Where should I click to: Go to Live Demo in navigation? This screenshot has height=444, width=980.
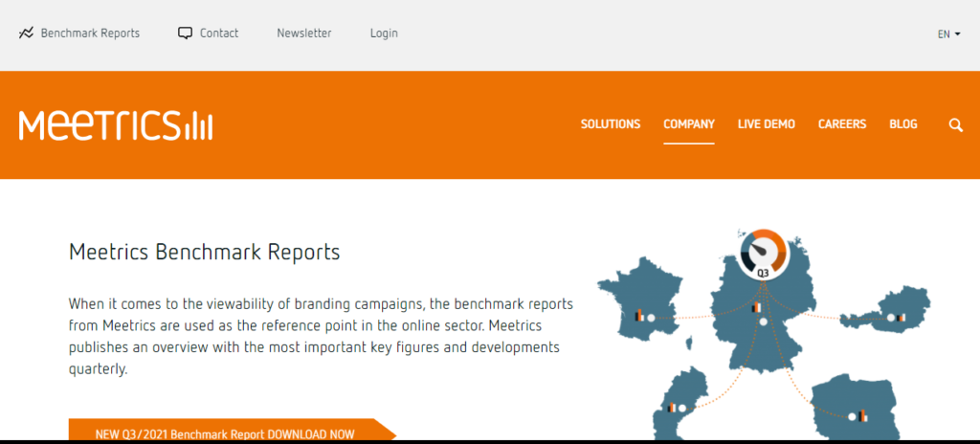767,124
